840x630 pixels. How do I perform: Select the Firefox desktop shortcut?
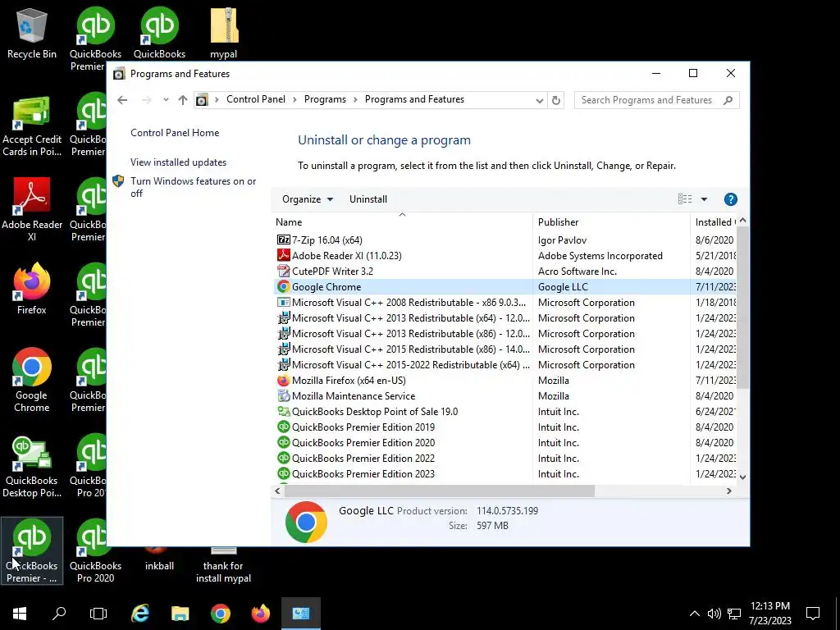(x=32, y=288)
